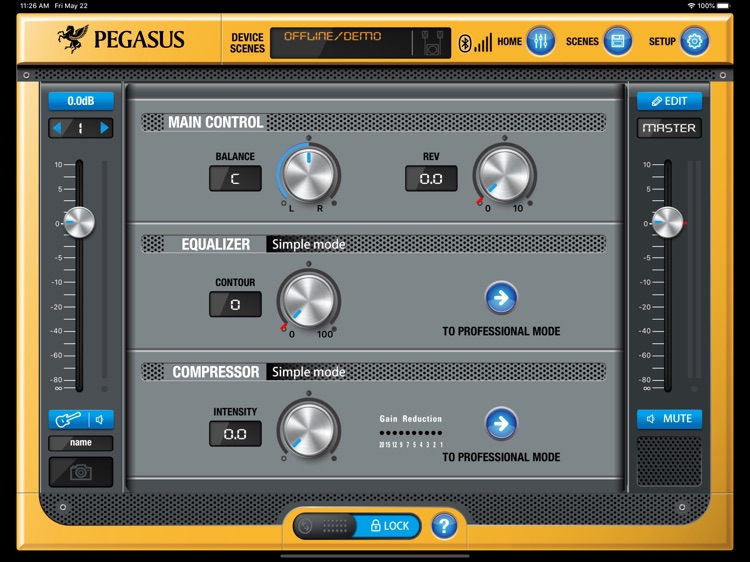Image resolution: width=750 pixels, height=562 pixels.
Task: Toggle the channel speaker mute icon
Action: click(x=100, y=419)
